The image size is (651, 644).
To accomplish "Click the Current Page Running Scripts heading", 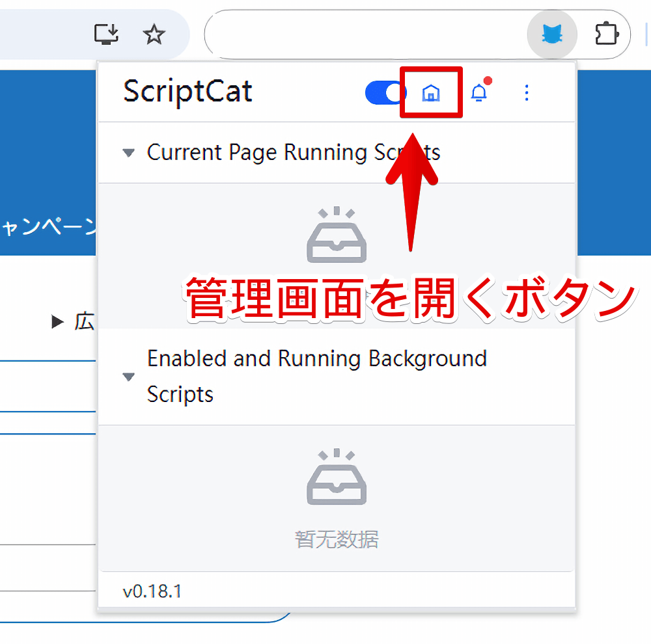I will (x=294, y=152).
